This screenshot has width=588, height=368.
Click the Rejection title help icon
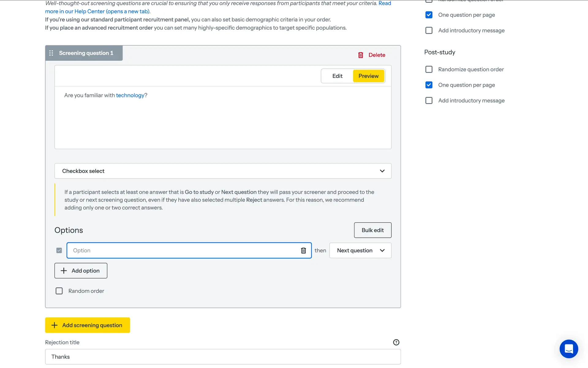(x=396, y=342)
